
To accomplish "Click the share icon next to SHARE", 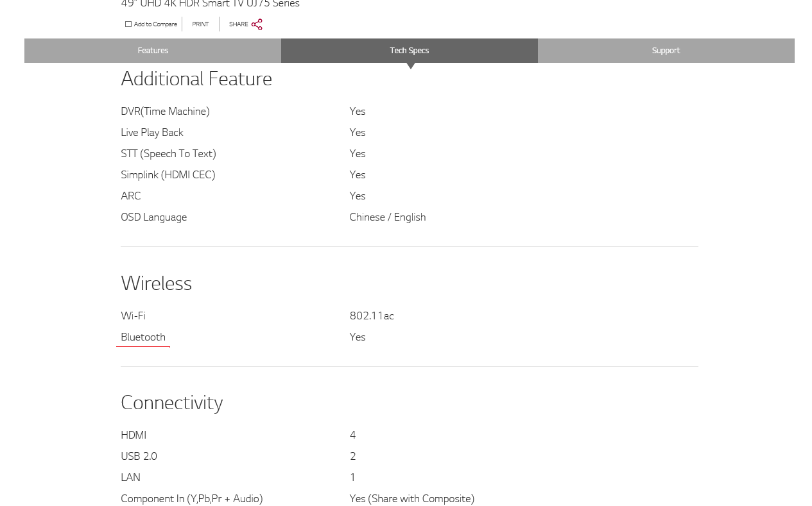I will tap(257, 24).
